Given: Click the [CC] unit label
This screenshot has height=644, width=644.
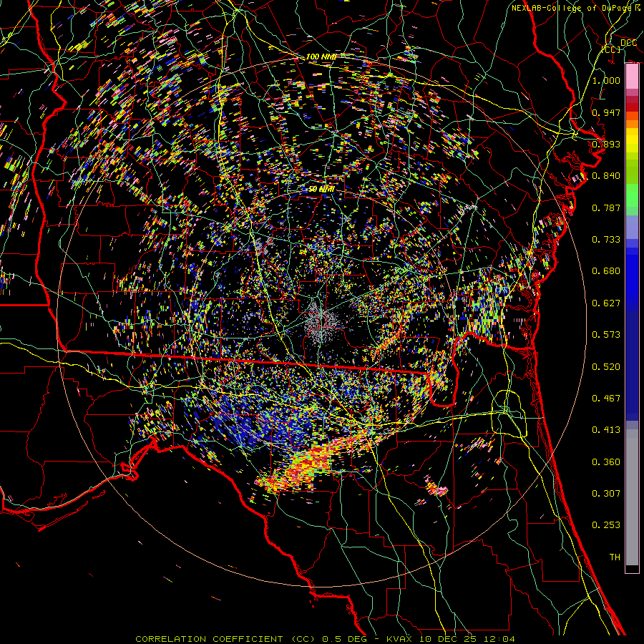Looking at the screenshot, I should tap(611, 49).
